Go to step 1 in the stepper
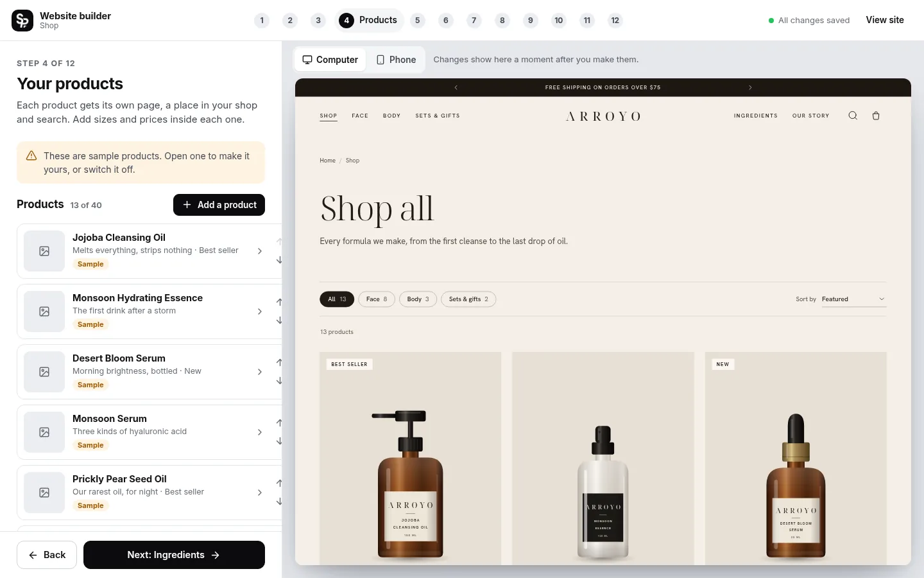 point(262,21)
